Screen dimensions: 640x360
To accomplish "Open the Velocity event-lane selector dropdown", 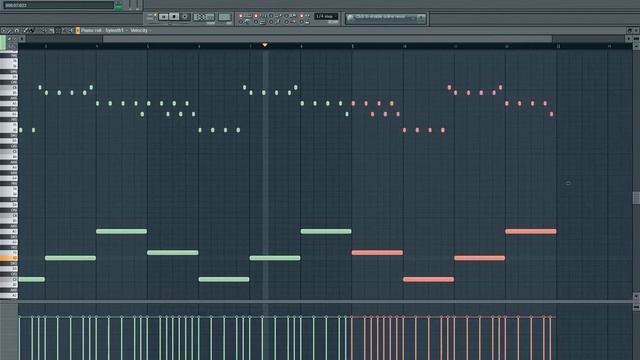I will (x=141, y=31).
